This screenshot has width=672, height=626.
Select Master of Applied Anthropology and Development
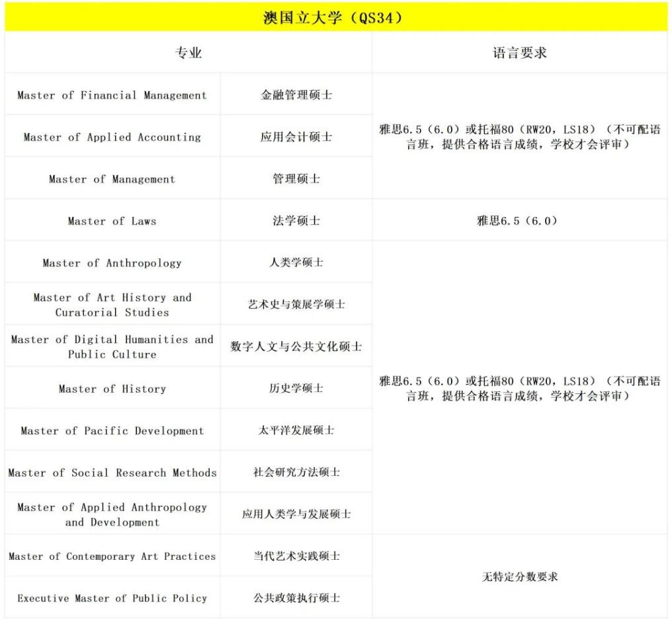[x=112, y=515]
